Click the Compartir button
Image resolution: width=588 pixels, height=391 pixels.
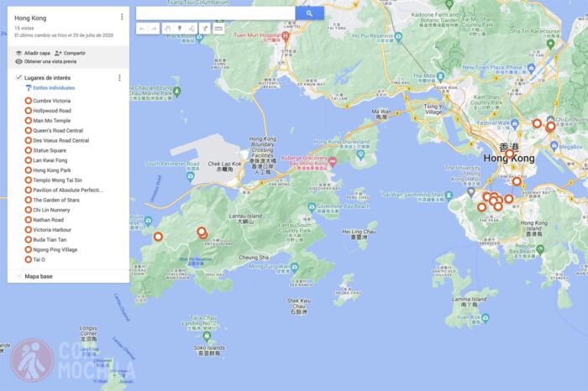click(70, 53)
